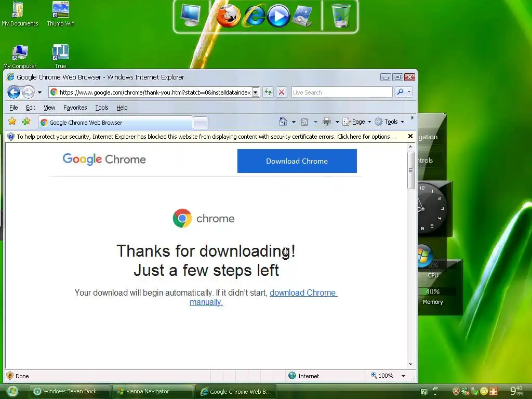Click the Refresh button next to address bar
The height and width of the screenshot is (399, 532).
click(268, 92)
